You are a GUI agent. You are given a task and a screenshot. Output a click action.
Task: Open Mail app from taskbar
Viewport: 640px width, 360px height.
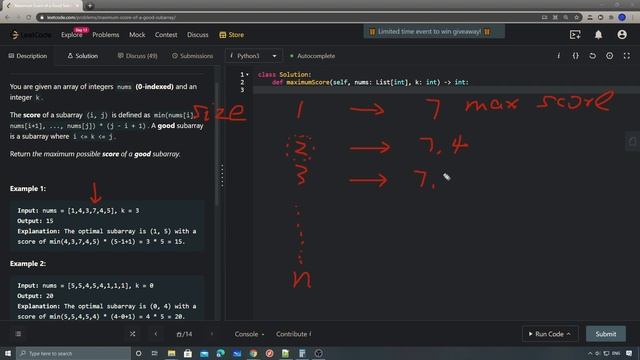(x=204, y=353)
